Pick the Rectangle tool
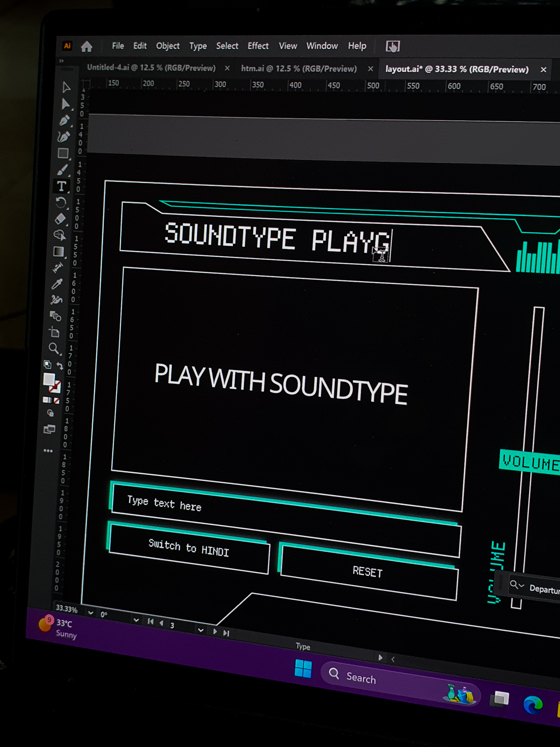 point(63,153)
